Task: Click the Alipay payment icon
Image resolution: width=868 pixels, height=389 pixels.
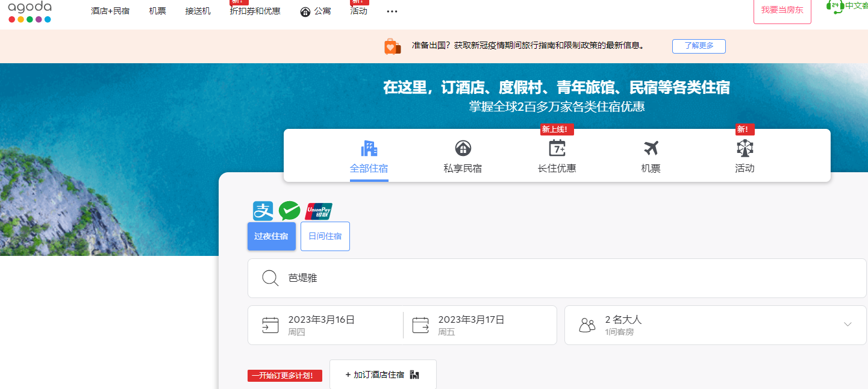Action: 263,211
